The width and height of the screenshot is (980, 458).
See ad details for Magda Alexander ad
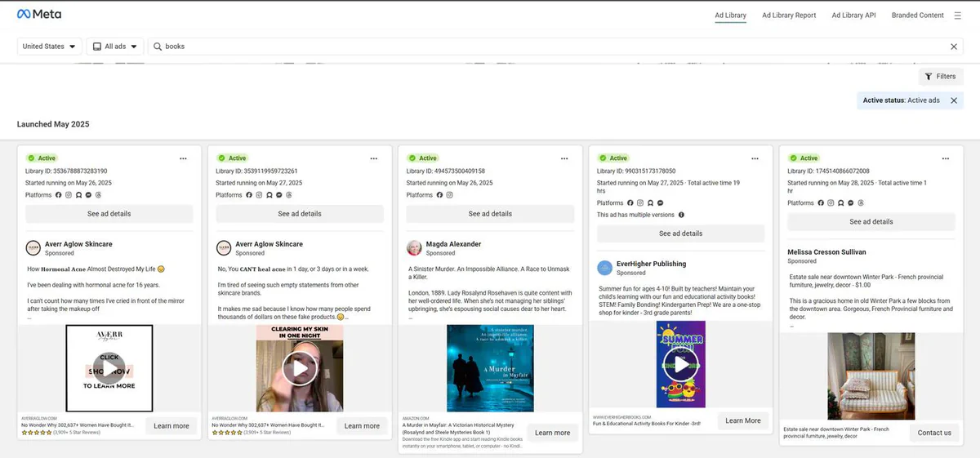(490, 214)
